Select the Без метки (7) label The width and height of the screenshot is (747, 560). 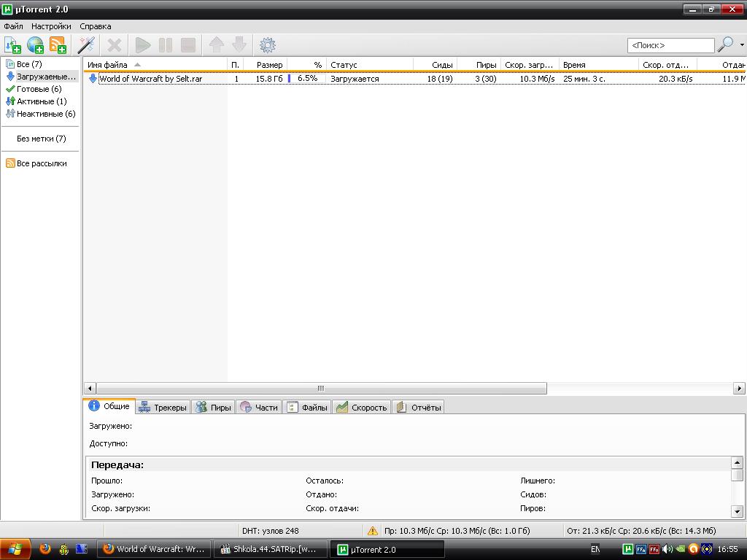click(41, 139)
